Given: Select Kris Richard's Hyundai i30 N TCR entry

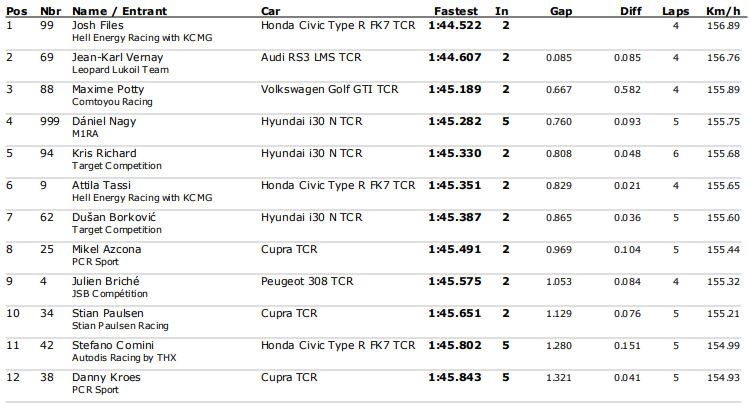Looking at the screenshot, I should 311,153.
